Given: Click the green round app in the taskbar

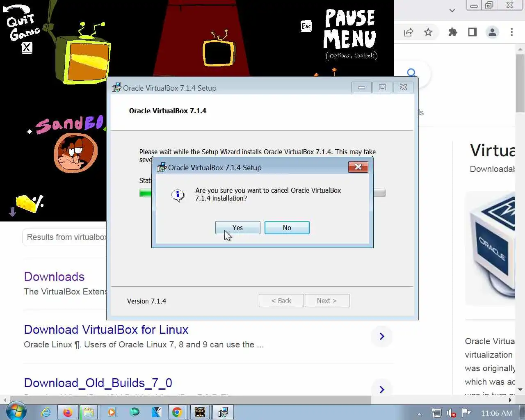Looking at the screenshot, I should [x=134, y=411].
